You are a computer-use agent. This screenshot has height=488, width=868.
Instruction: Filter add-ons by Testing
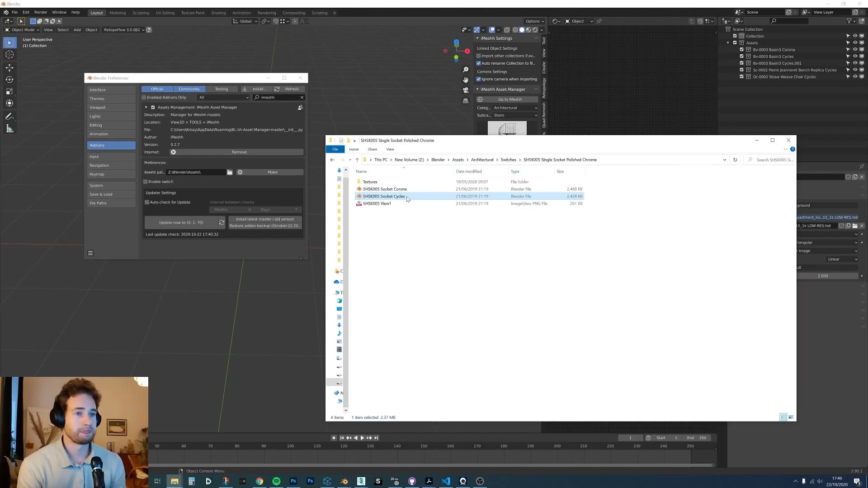click(x=222, y=89)
